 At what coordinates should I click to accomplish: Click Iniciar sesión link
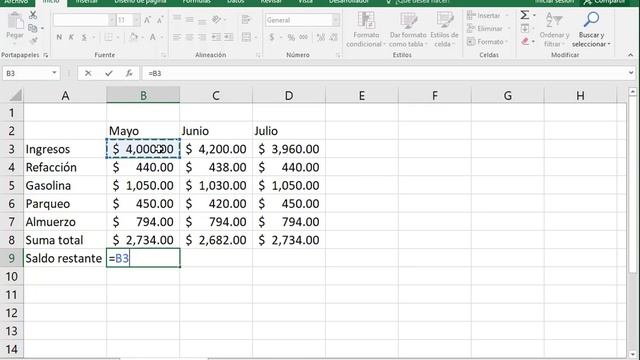(x=554, y=2)
